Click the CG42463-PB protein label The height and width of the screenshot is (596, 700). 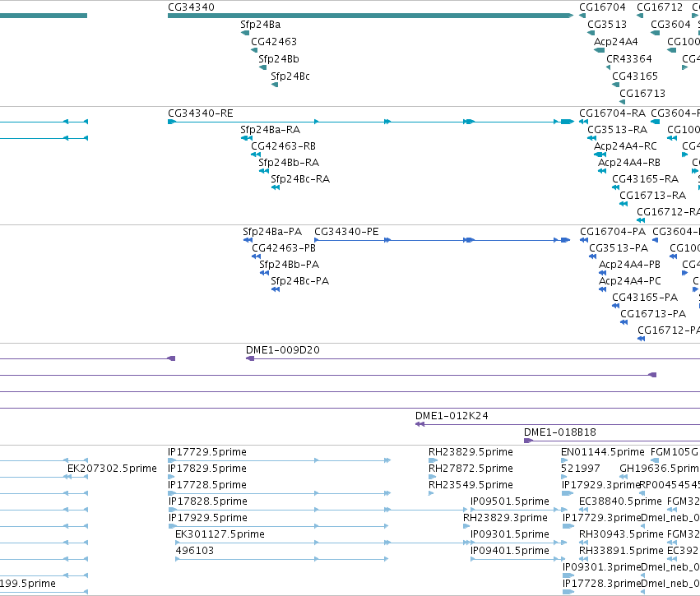pos(284,248)
